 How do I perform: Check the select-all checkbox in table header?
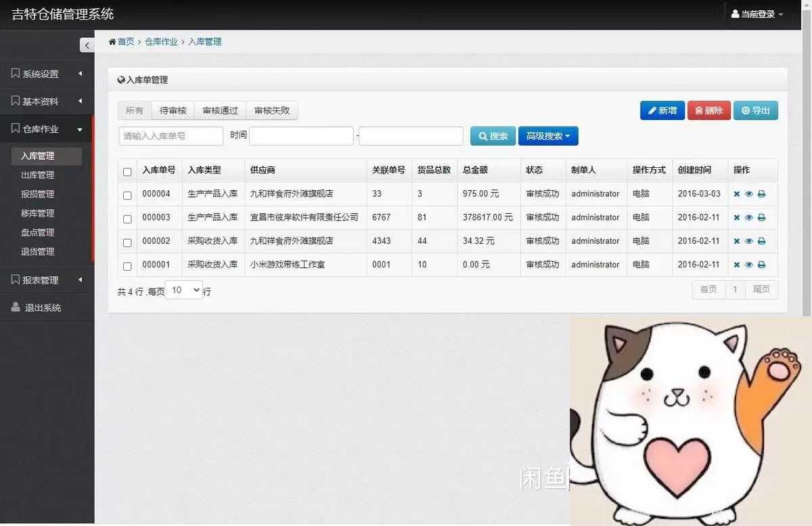pos(127,172)
